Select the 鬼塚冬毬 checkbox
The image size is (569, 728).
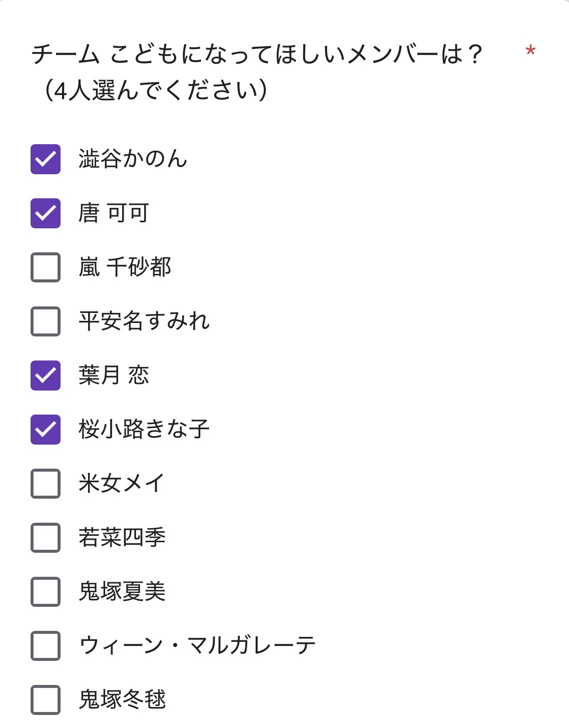click(46, 700)
